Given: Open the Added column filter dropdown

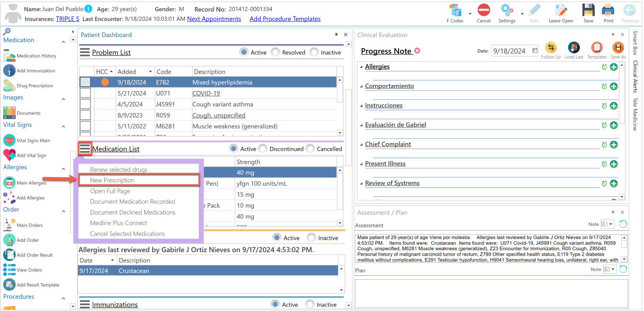Looking at the screenshot, I should pyautogui.click(x=150, y=72).
